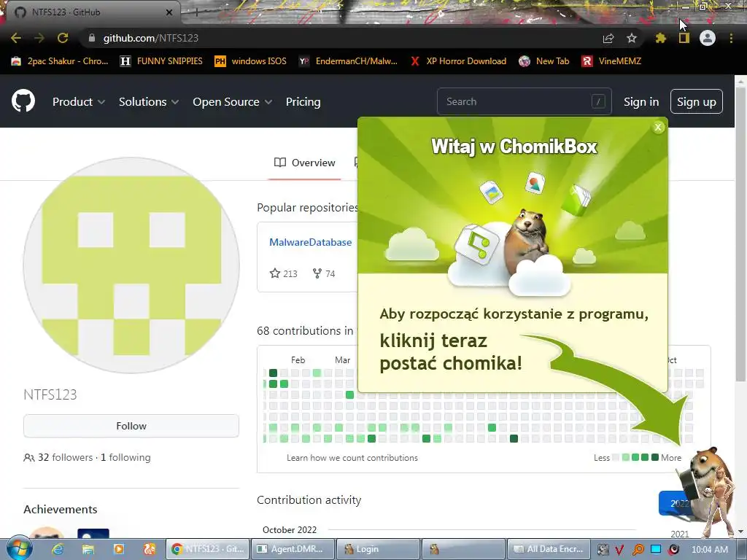Open the FUNNY SNIPPIES bookmark
Viewport: 747px width, 560px height.
pos(161,61)
